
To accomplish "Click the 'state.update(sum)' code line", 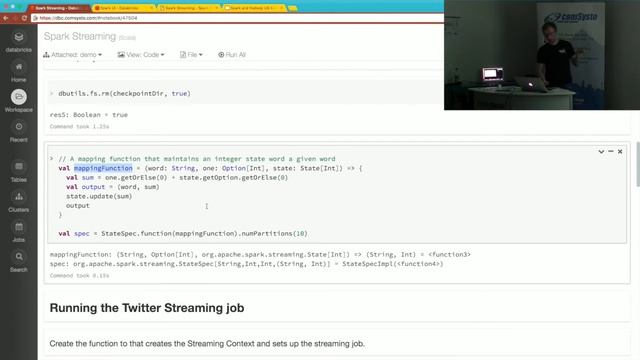I will click(x=99, y=196).
